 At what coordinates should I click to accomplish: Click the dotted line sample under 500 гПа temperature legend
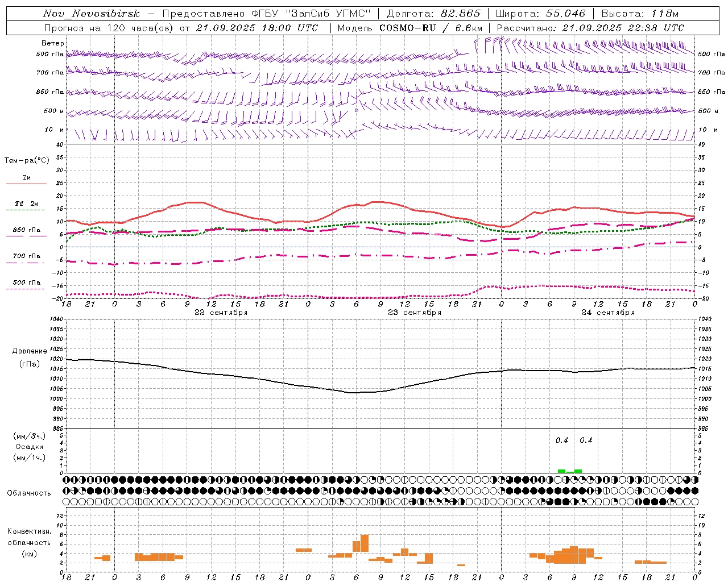coord(25,289)
